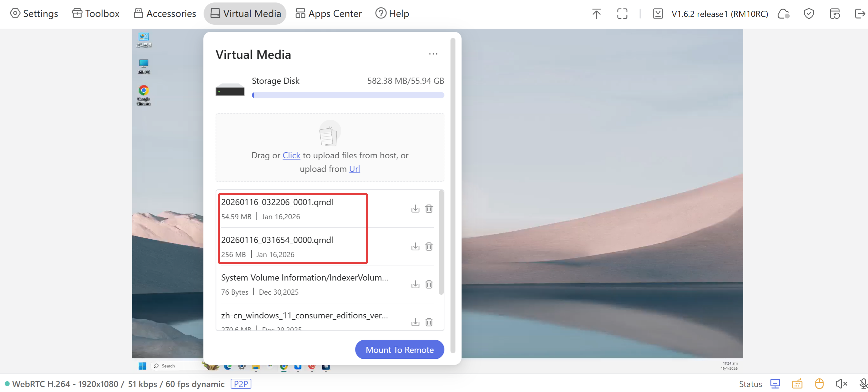This screenshot has width=868, height=392.
Task: Delete the 20260116_031654_0000.qmdl file
Action: click(x=429, y=247)
